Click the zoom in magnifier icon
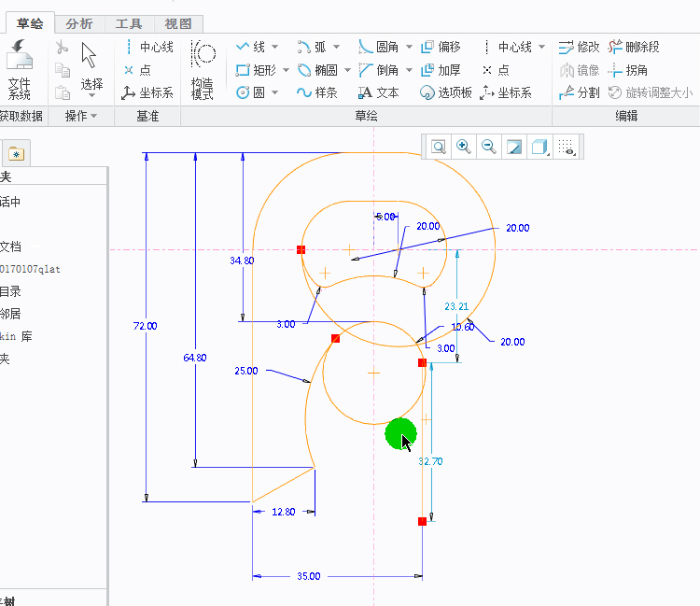Viewport: 700px width, 606px height. click(463, 147)
